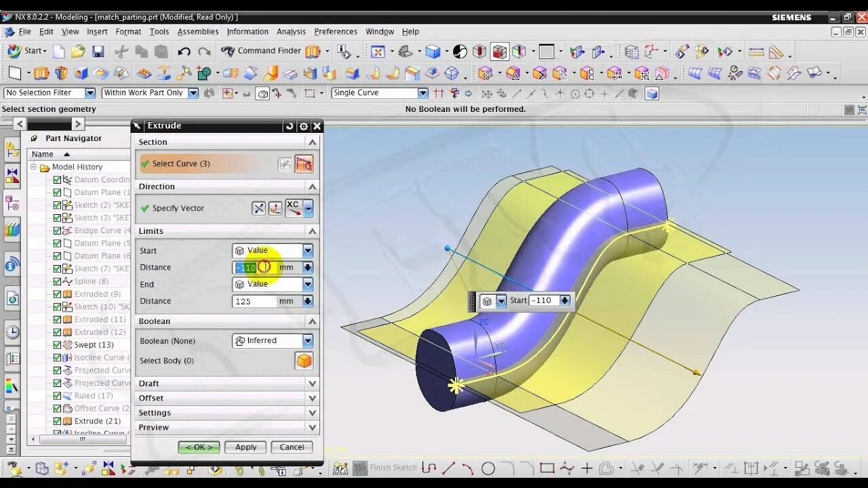The height and width of the screenshot is (488, 868).
Task: Click the Reverse Direction vector icon
Action: point(259,208)
